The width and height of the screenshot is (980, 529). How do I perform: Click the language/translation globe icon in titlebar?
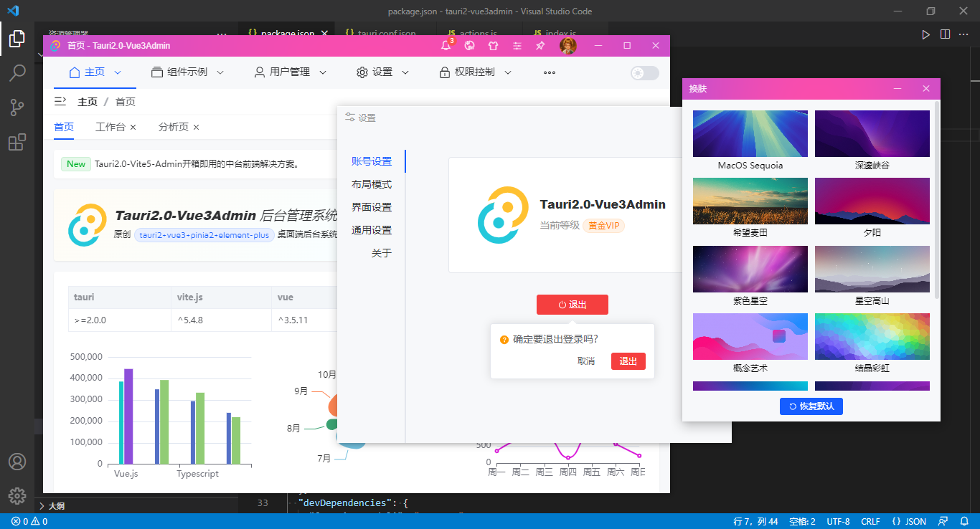(469, 45)
